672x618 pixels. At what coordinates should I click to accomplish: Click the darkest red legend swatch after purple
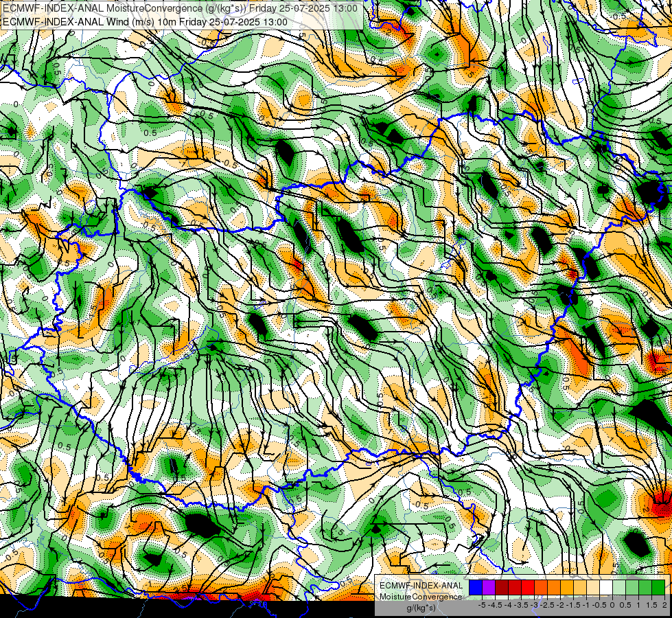tap(502, 588)
